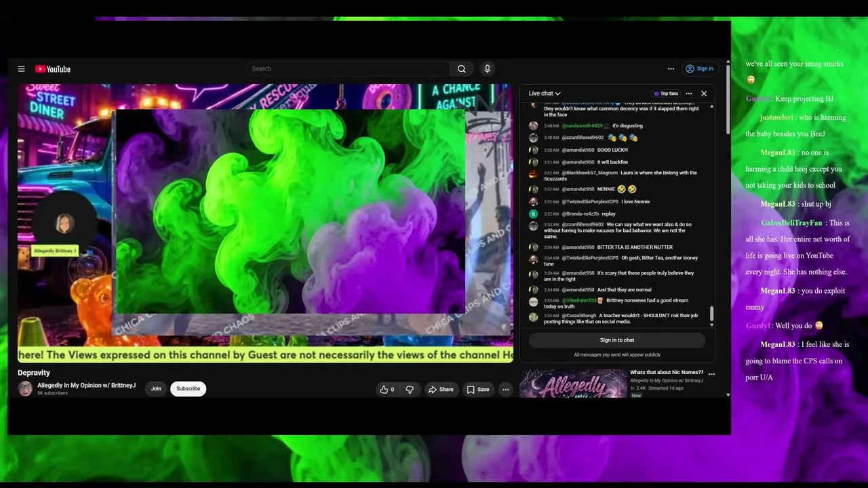This screenshot has height=488, width=868.
Task: Click green B avatar of @Brenda-m4z2b
Action: [x=534, y=213]
